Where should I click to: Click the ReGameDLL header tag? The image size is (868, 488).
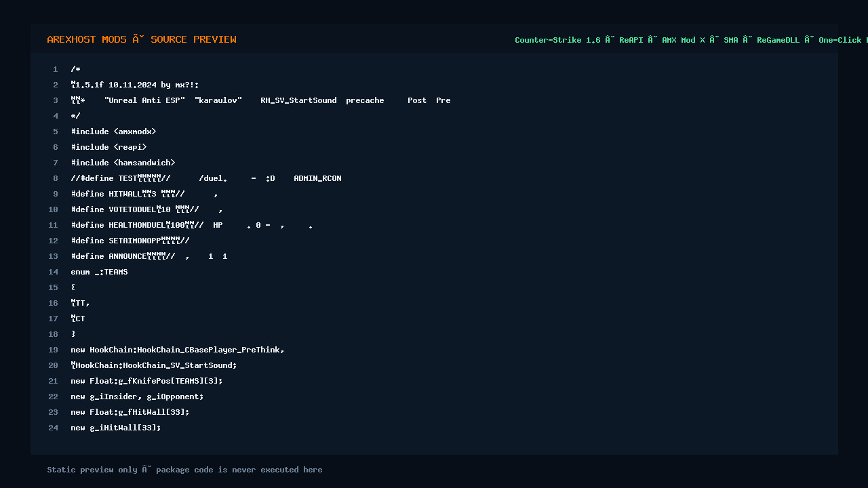778,40
